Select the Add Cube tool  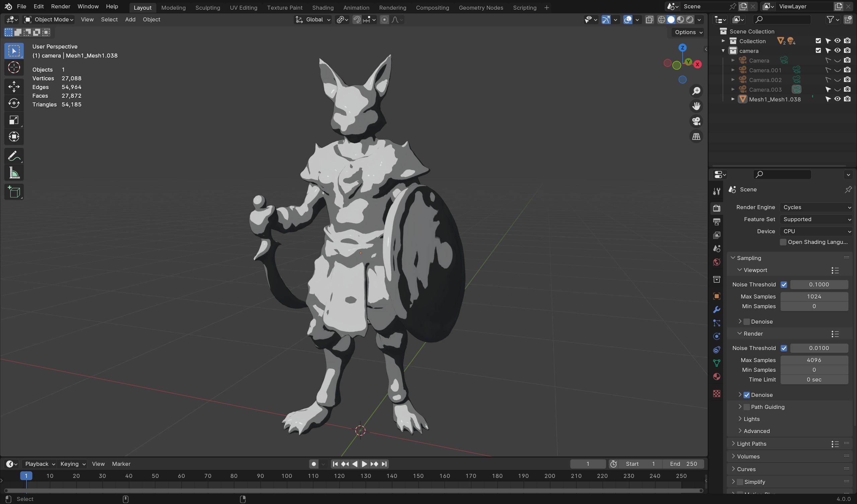[14, 192]
